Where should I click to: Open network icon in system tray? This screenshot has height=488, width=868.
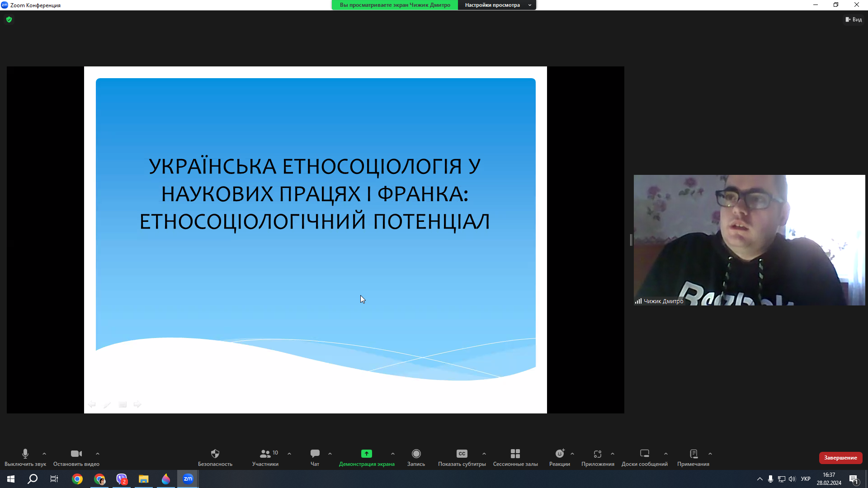point(781,479)
